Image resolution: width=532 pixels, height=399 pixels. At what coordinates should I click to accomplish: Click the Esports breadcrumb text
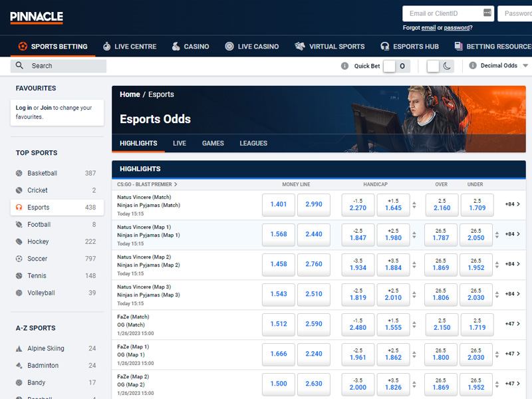tap(161, 94)
